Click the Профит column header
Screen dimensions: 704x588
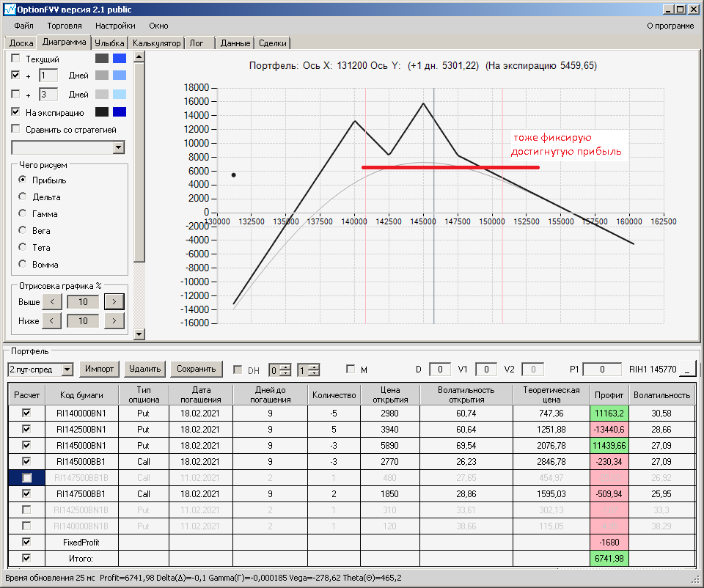pyautogui.click(x=609, y=395)
